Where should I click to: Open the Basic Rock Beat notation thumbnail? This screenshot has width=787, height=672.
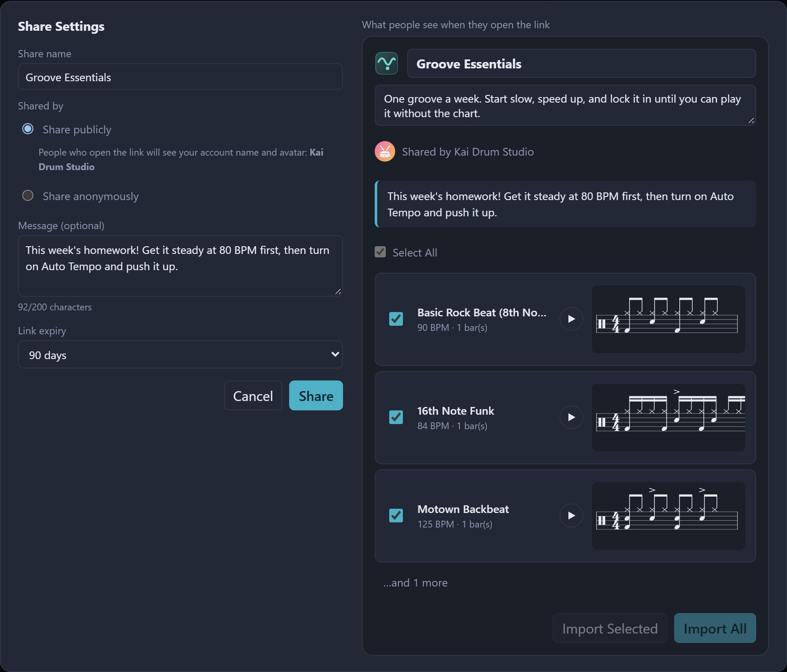tap(668, 319)
